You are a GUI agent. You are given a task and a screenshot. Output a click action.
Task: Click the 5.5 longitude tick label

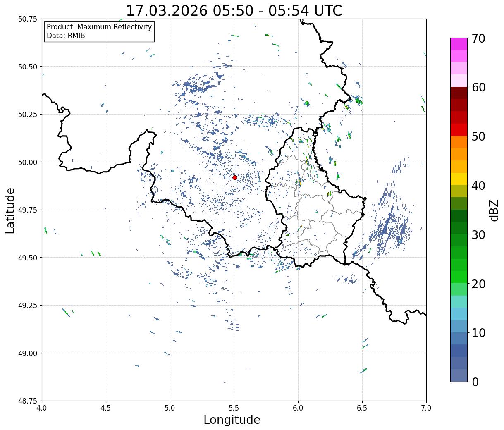pyautogui.click(x=234, y=408)
